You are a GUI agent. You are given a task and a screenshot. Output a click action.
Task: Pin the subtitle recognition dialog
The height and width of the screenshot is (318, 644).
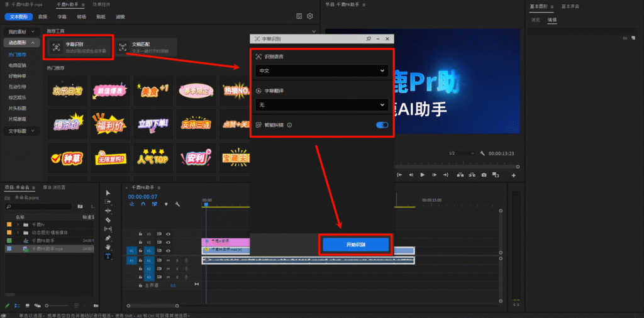click(x=369, y=38)
